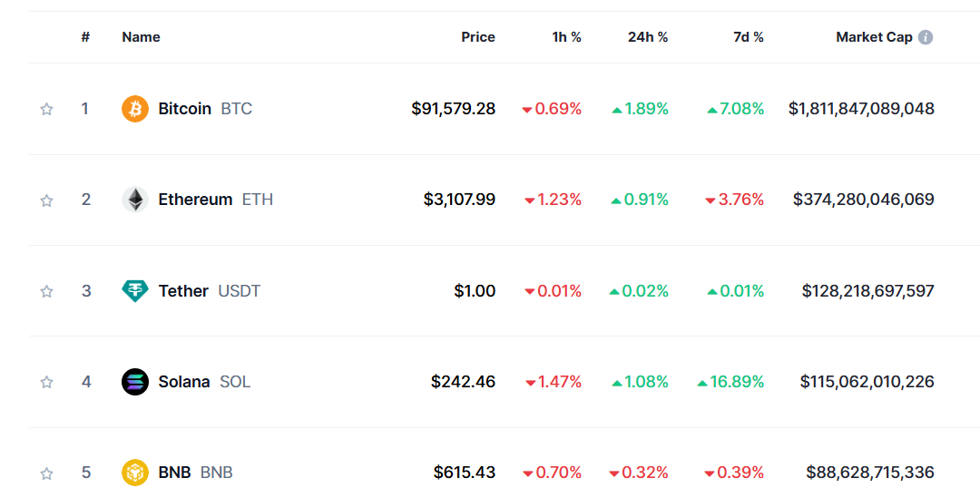Viewport: 980px width, 488px height.
Task: Star Bitcoin to add to watchlist
Action: point(46,110)
